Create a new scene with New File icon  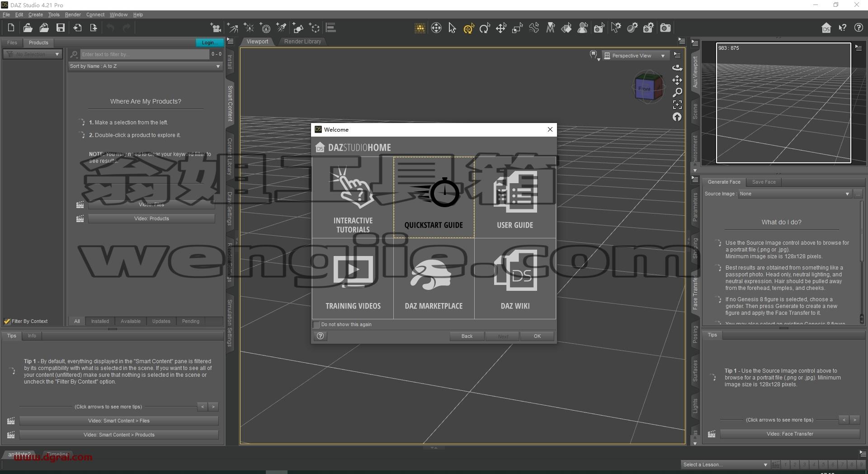click(11, 28)
